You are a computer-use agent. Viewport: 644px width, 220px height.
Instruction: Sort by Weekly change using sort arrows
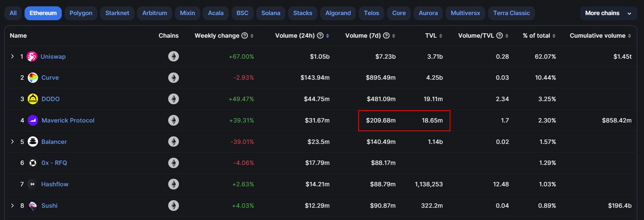[252, 36]
